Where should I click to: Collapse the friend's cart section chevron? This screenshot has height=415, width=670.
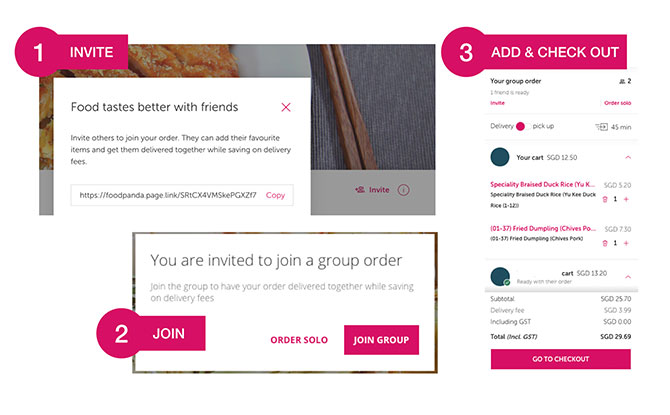[x=626, y=276]
